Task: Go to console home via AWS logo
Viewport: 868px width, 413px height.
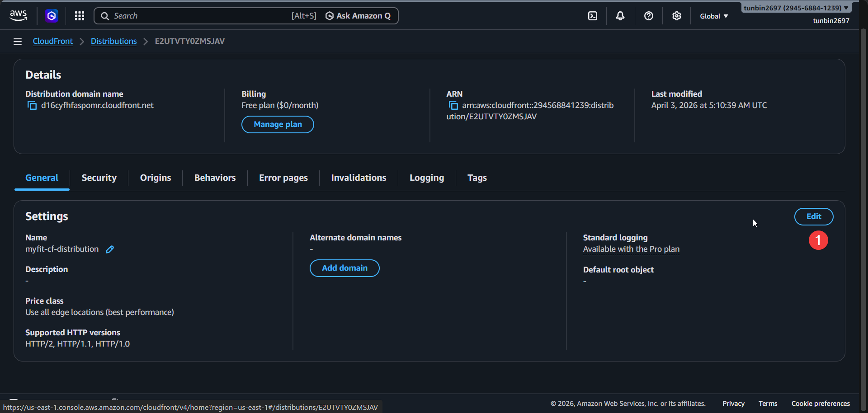Action: coord(18,15)
